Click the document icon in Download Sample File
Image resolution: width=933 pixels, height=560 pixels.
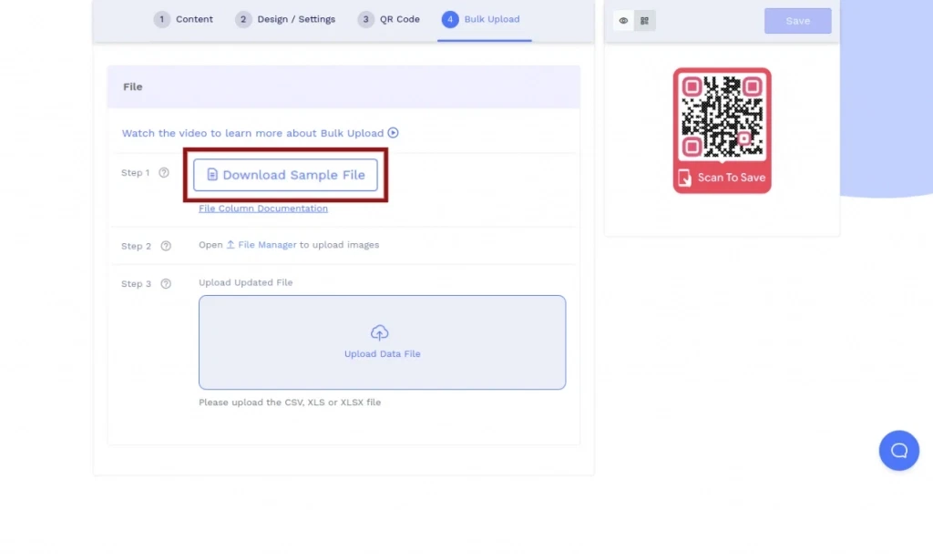pos(212,175)
